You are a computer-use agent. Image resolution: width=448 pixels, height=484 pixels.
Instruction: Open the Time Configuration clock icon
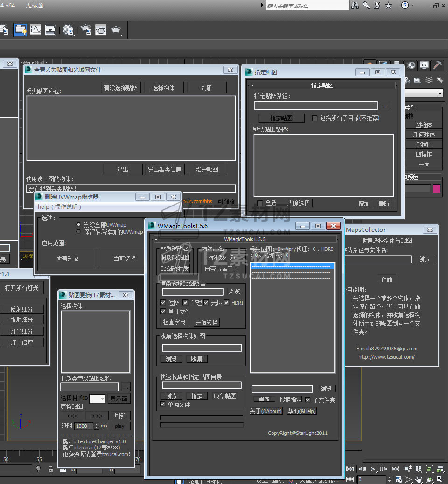[x=399, y=479]
